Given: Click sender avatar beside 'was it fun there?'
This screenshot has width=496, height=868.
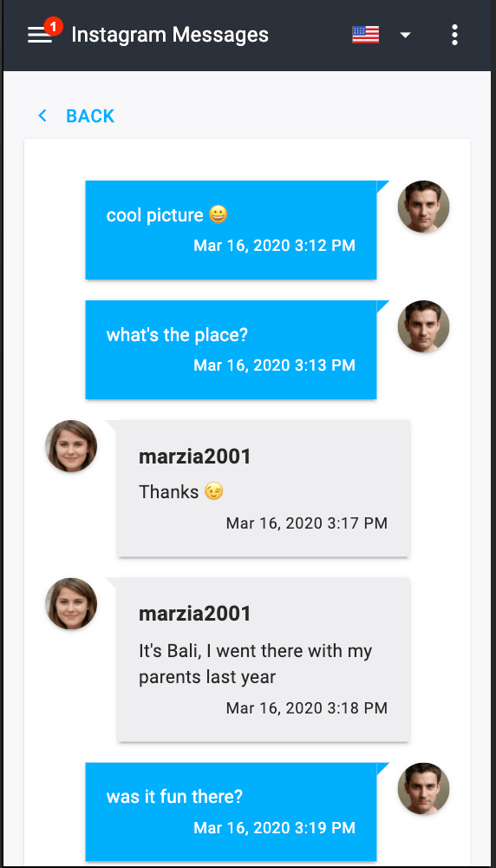Looking at the screenshot, I should point(423,789).
